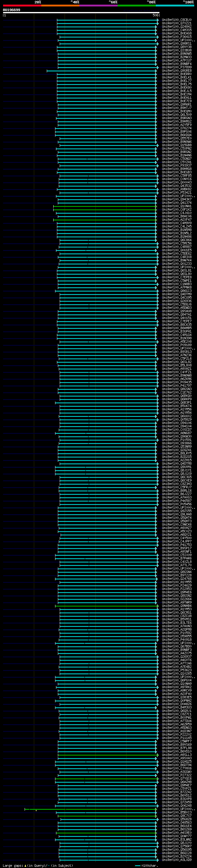Open hit UniRef100_Q24842
This screenshot has width=197, height=868.
(x=176, y=26)
